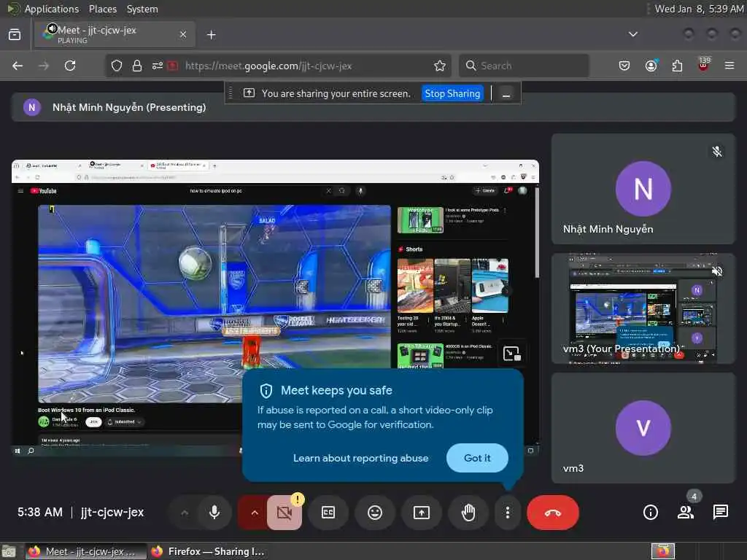Open the Applications menu
This screenshot has width=747, height=560.
52,9
